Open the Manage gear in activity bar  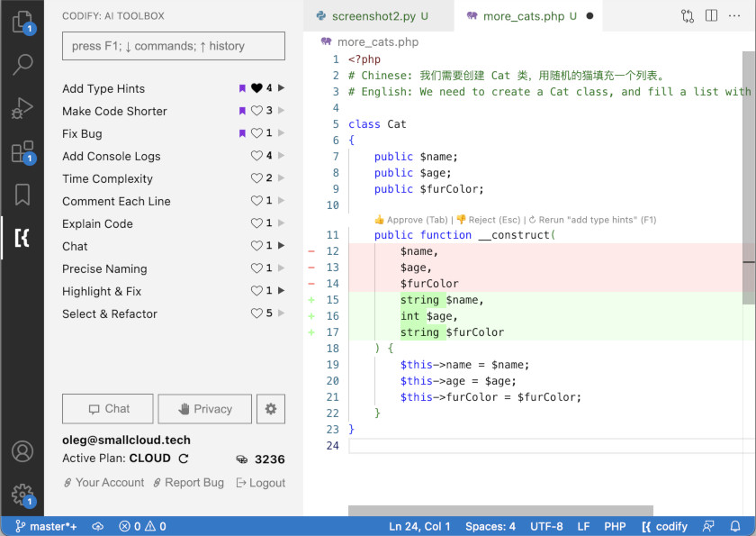tap(22, 495)
